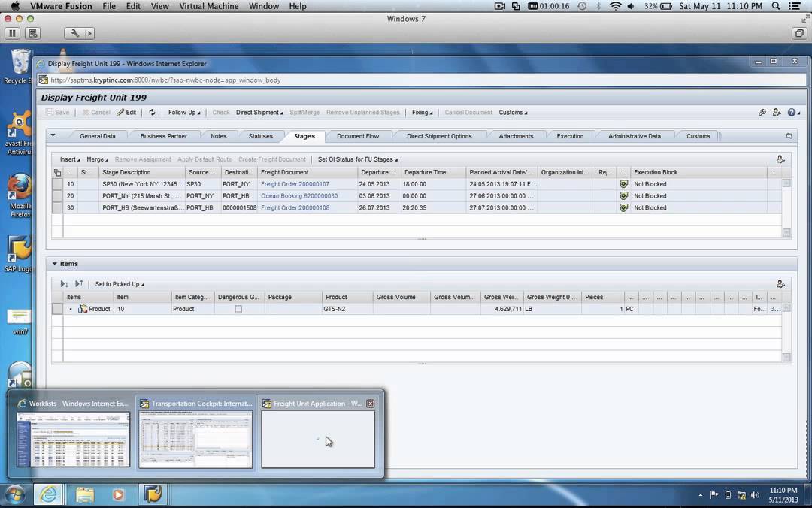Collapse the tab strip arrow
This screenshot has width=812, height=508.
[53, 135]
